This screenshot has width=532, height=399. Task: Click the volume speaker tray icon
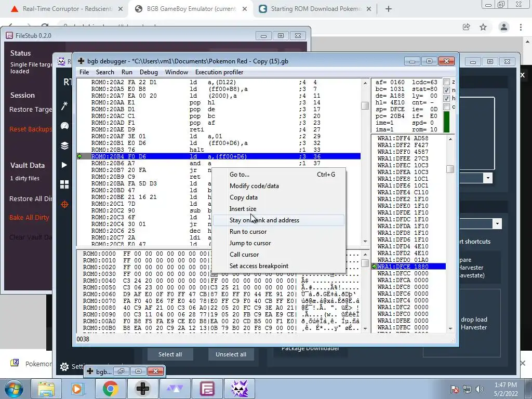[480, 389]
